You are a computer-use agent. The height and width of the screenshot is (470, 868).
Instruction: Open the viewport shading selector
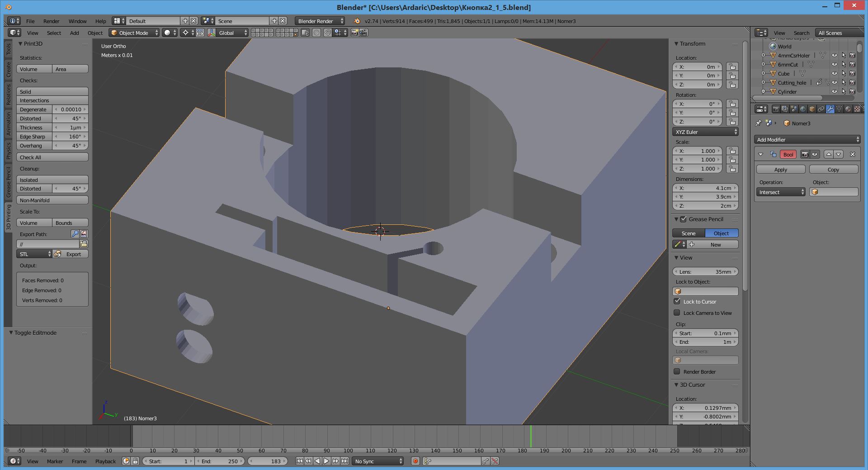coord(170,33)
